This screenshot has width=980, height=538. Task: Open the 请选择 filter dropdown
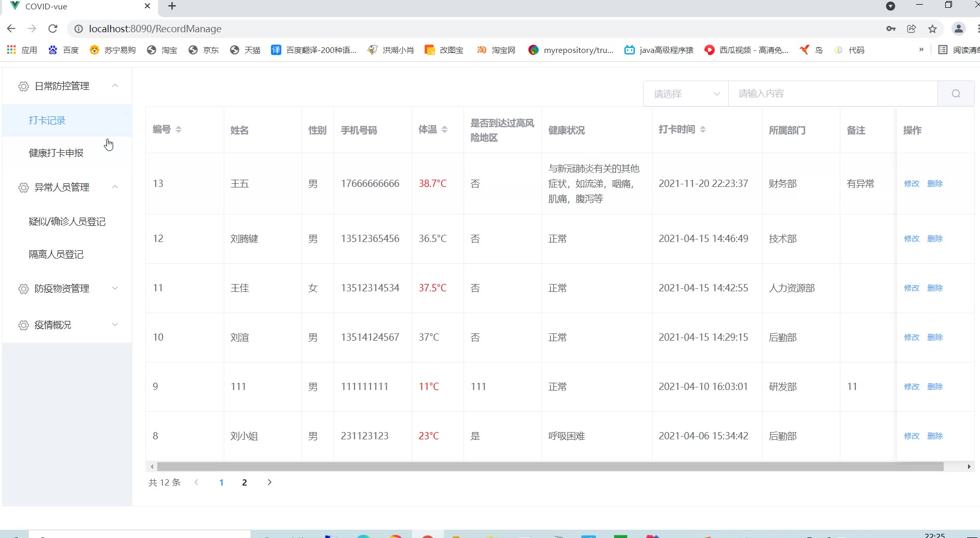click(x=686, y=93)
